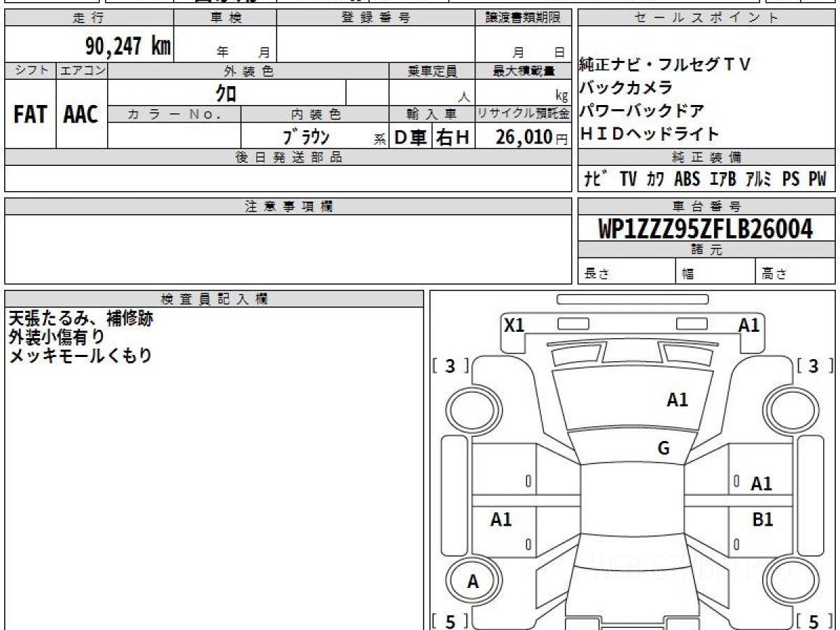Click the A1 mark above the A wheel

[x=501, y=519]
